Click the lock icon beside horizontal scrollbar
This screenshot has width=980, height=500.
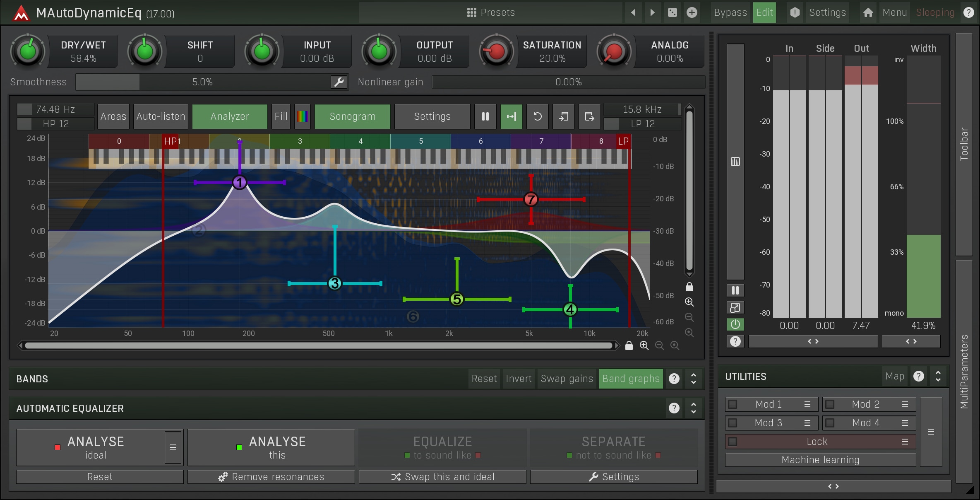tap(629, 345)
